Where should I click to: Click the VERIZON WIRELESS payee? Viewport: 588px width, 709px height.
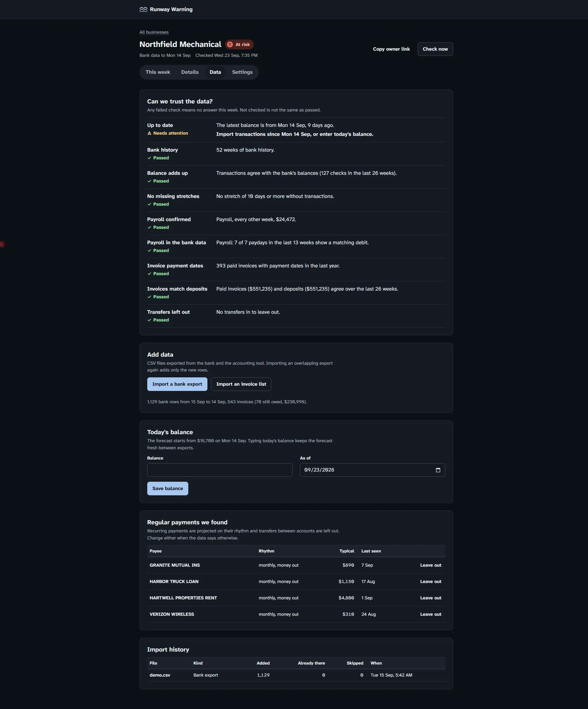tap(172, 614)
